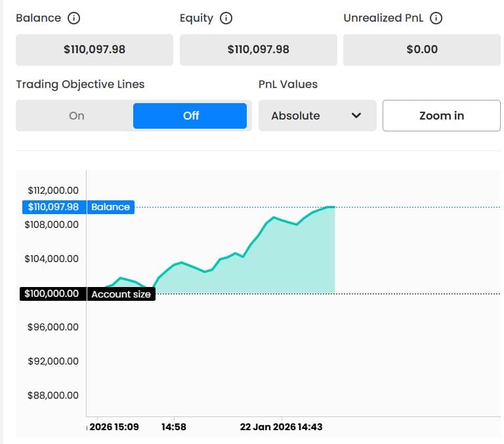
Task: Select the $0.00 Unrealized PnL value box
Action: [421, 49]
